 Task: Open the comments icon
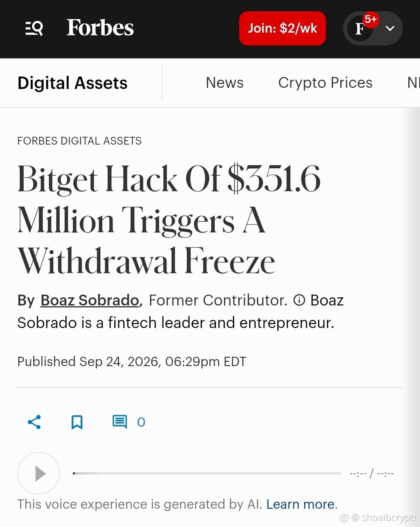(120, 422)
